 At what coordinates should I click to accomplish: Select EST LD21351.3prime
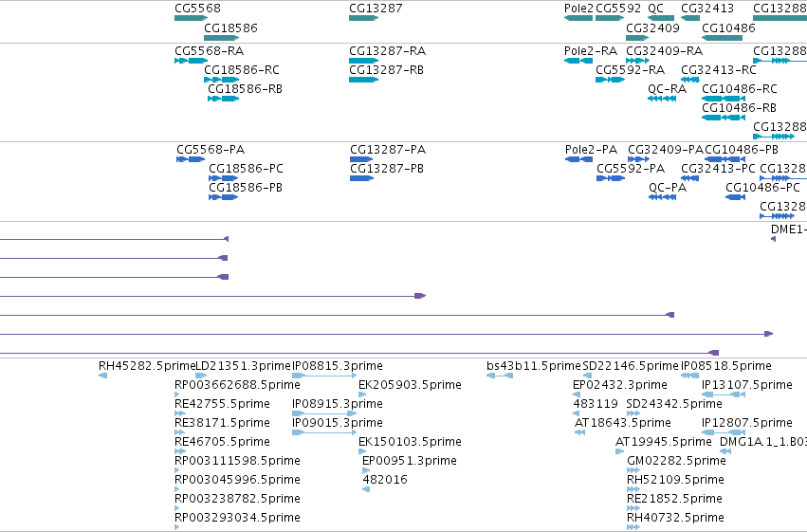pyautogui.click(x=201, y=376)
